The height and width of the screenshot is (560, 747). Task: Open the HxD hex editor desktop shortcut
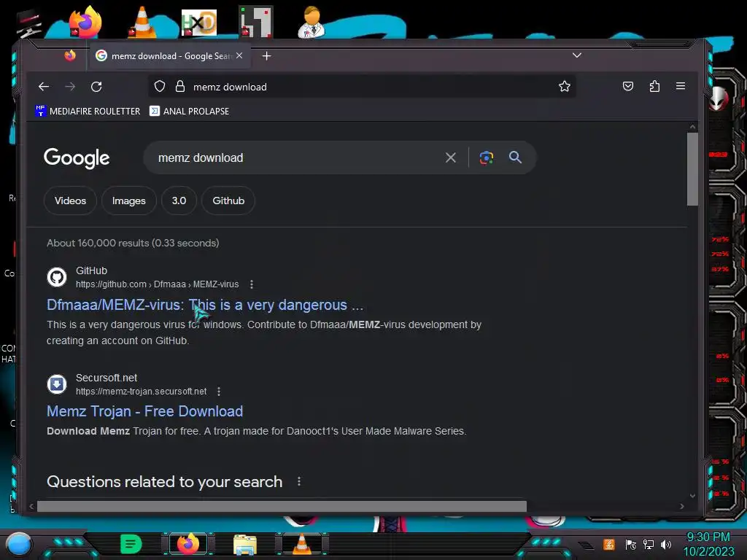pyautogui.click(x=198, y=23)
